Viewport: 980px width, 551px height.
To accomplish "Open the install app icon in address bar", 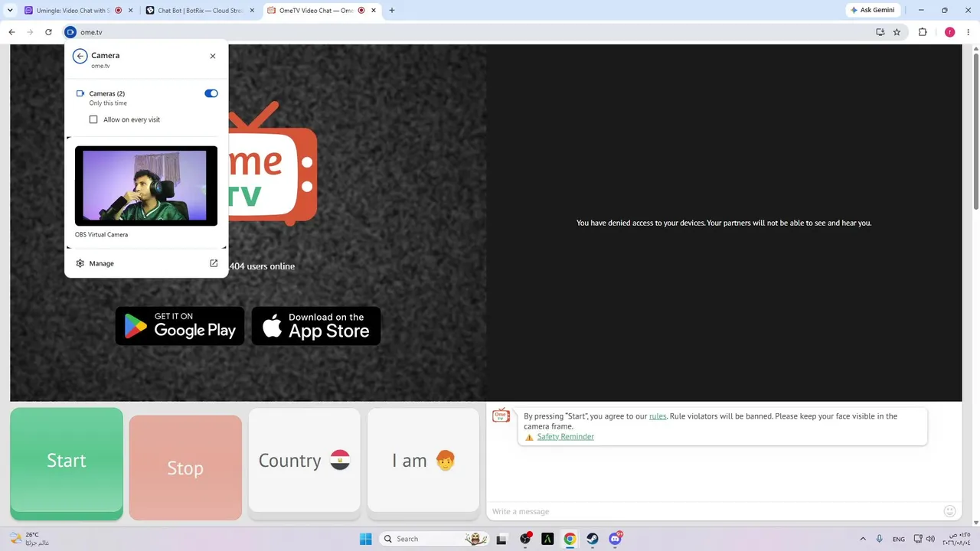I will (x=880, y=32).
